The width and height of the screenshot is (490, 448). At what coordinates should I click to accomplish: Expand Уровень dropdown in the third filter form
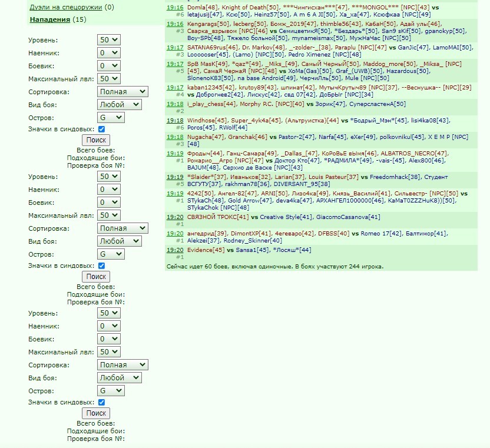(x=109, y=313)
